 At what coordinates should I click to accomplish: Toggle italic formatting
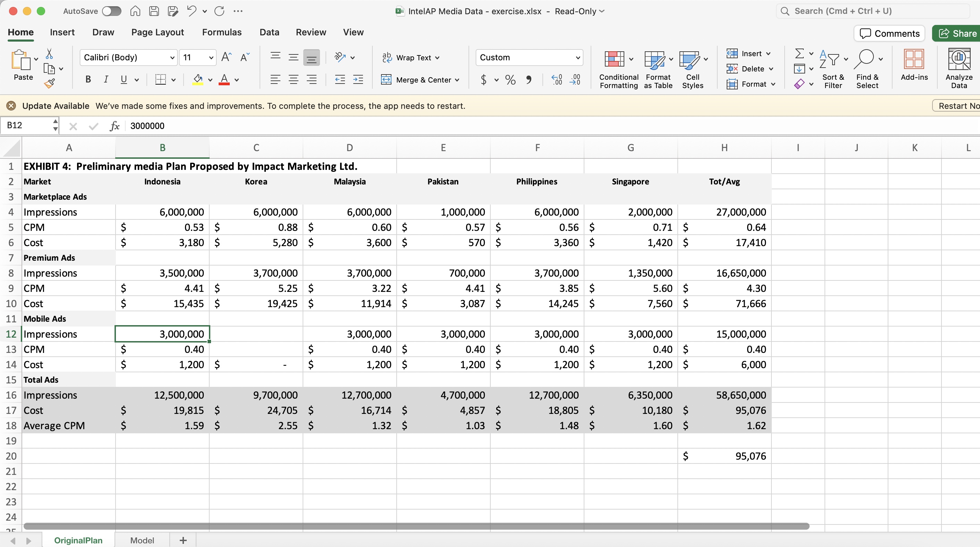[106, 79]
